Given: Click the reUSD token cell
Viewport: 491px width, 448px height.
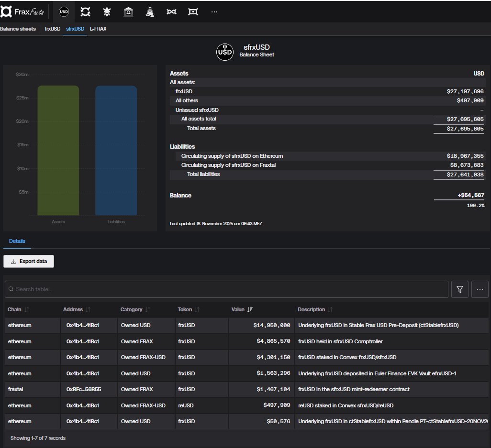Looking at the screenshot, I should [186, 405].
